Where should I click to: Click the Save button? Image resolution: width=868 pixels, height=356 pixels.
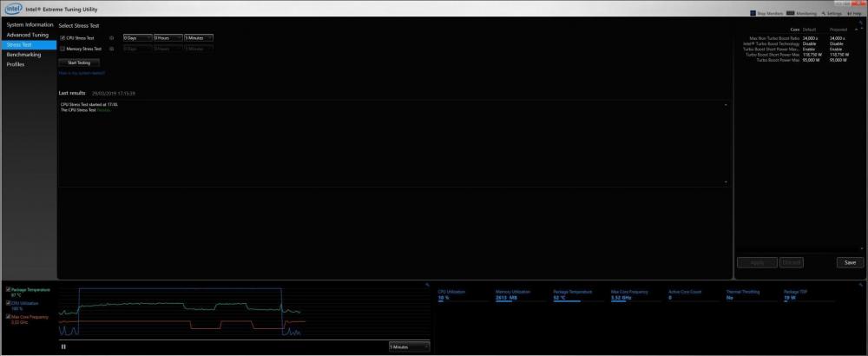point(851,262)
